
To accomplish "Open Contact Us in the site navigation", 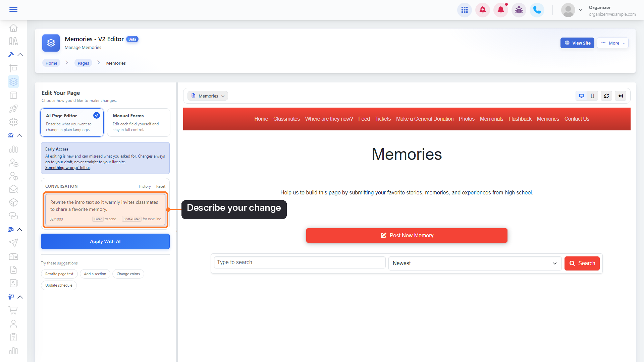I will click(577, 119).
